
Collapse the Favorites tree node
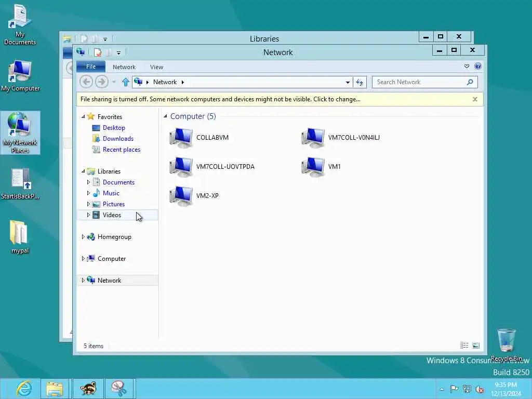83,116
